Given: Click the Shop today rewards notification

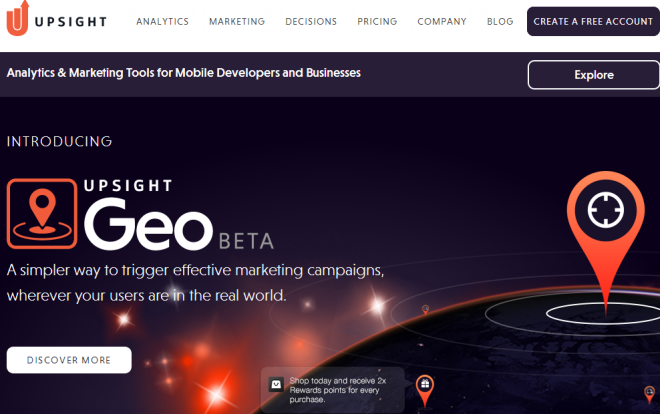Looking at the screenshot, I should (333, 390).
